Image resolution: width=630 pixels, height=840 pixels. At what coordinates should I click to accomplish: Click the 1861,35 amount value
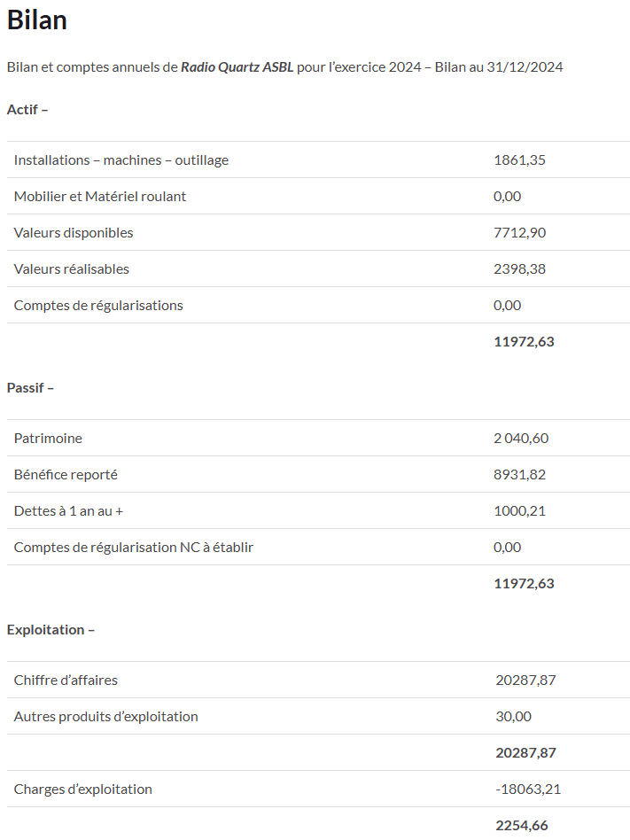[519, 160]
